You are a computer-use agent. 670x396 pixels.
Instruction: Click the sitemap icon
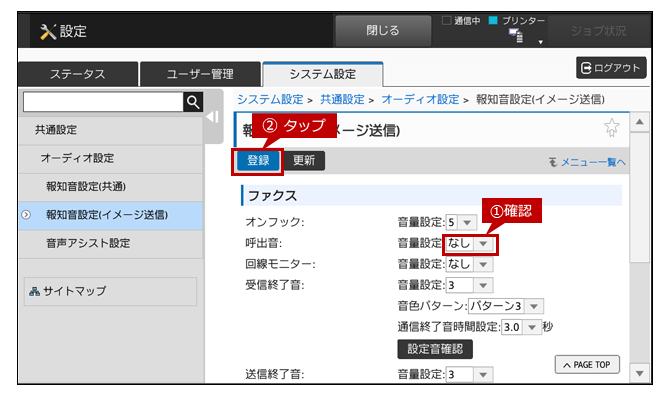(x=34, y=292)
